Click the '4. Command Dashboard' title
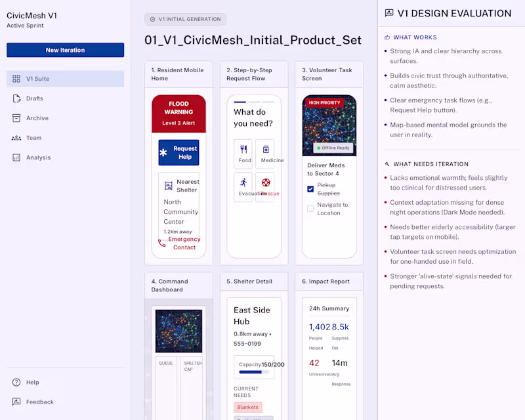 [x=169, y=285]
